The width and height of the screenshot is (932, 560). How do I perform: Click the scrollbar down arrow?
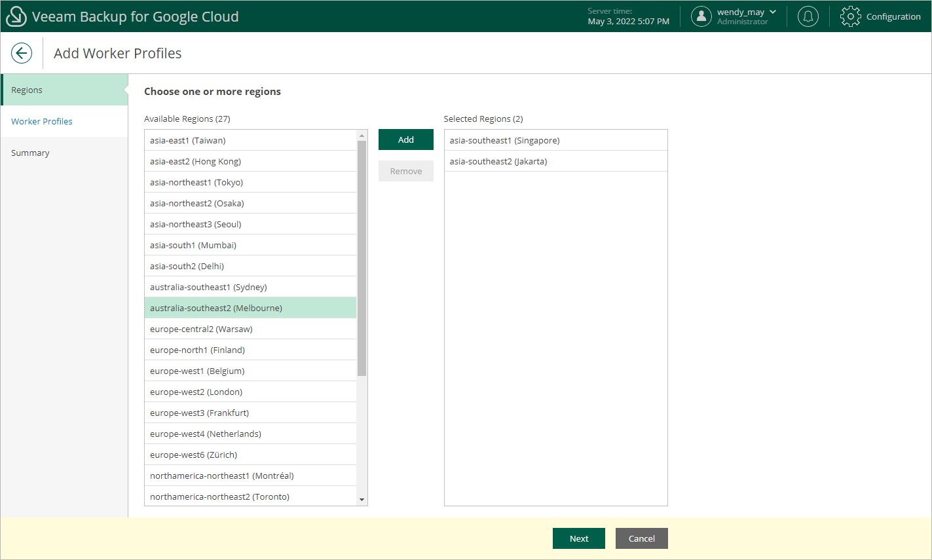362,500
